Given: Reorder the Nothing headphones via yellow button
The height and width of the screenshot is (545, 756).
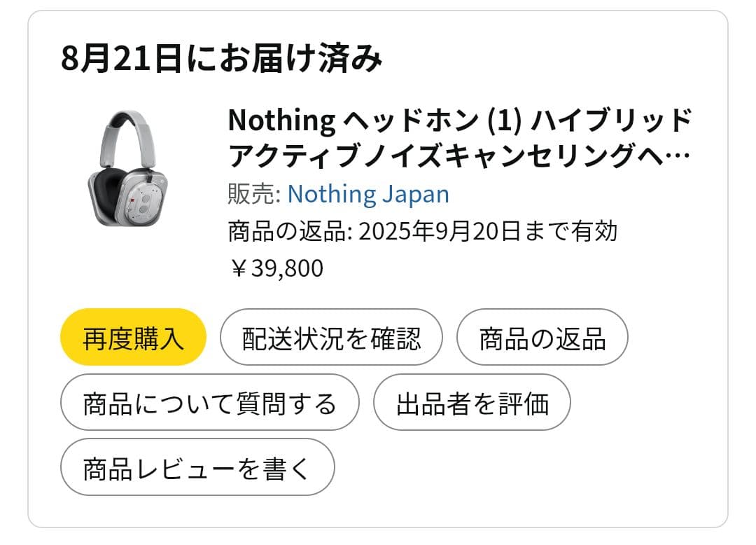Looking at the screenshot, I should [133, 337].
